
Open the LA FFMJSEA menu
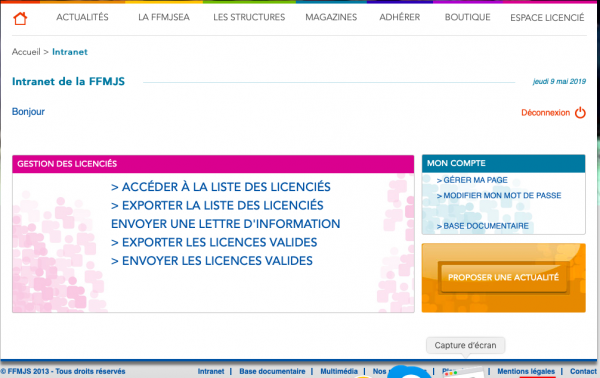coord(164,17)
